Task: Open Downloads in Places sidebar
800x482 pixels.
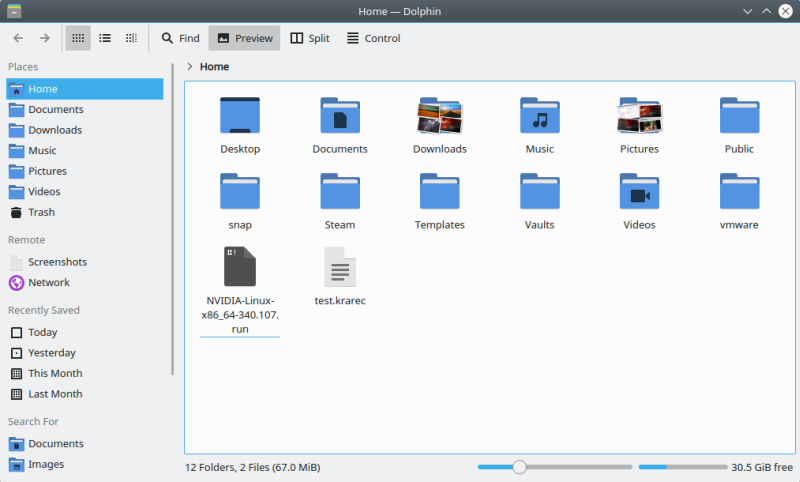Action: [85, 130]
